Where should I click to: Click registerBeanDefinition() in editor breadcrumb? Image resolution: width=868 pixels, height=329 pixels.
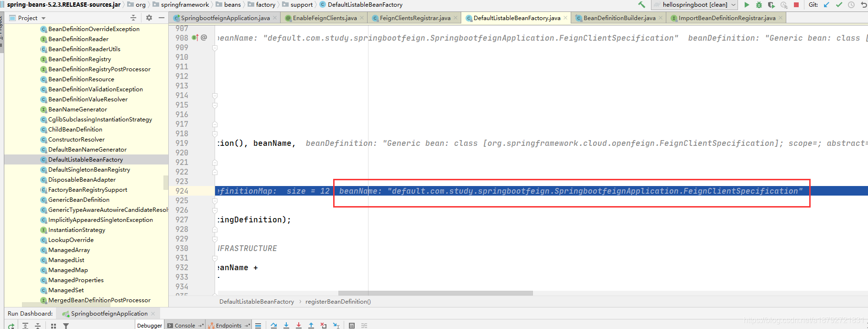(x=338, y=302)
